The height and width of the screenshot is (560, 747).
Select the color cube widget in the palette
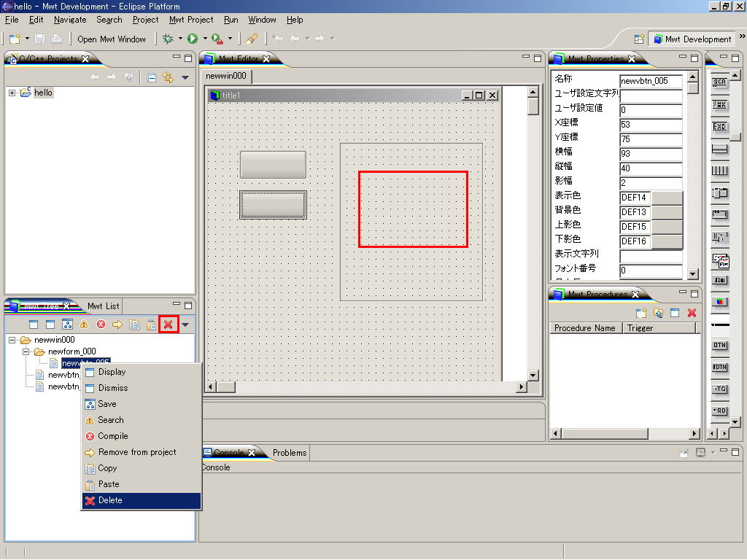point(719,301)
